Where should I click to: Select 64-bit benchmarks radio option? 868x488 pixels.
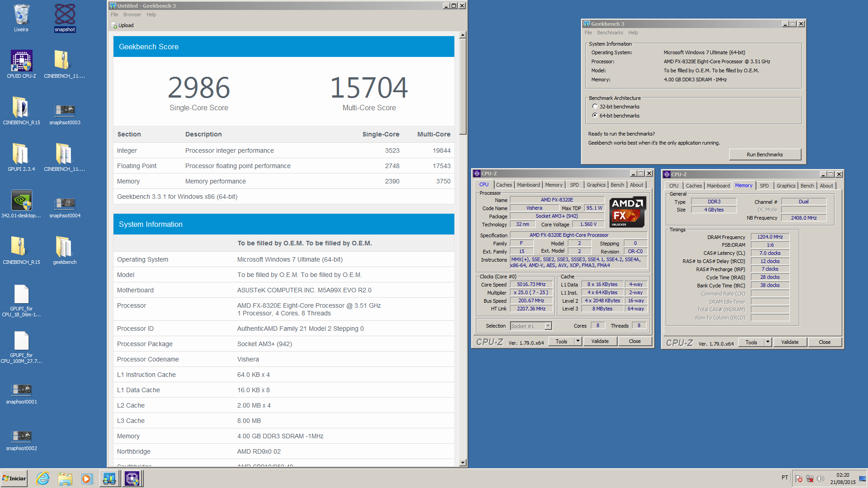(x=595, y=116)
